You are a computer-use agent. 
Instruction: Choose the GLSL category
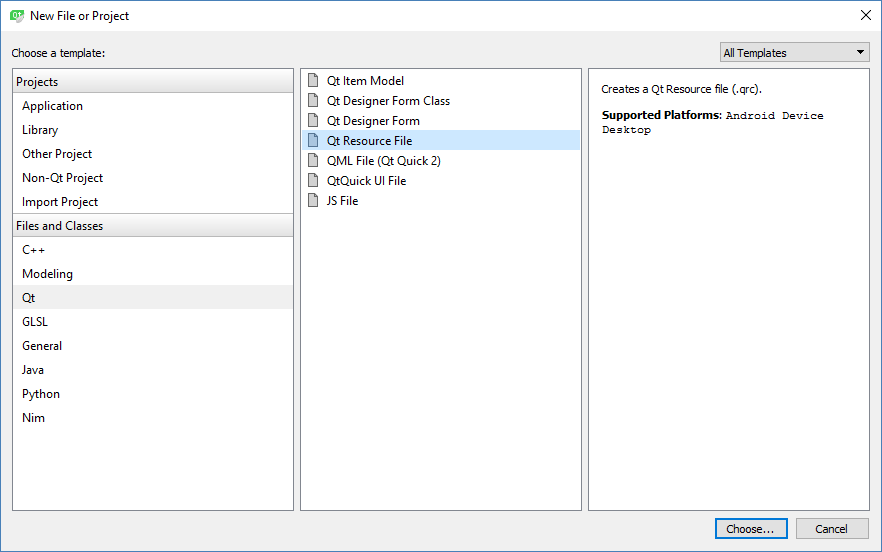point(35,322)
